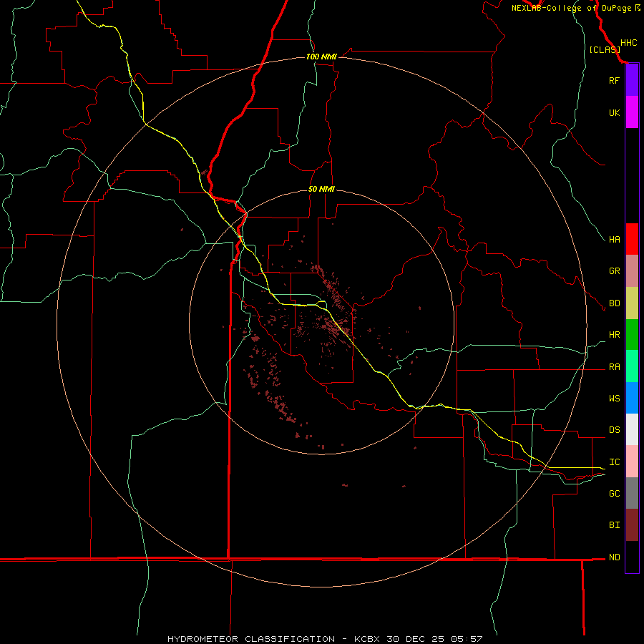
Task: Click the BI legend label
Action: pyautogui.click(x=614, y=525)
